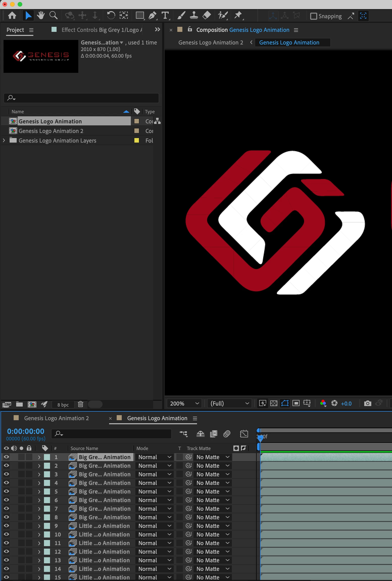Viewport: 392px width, 581px height.
Task: Expand layer 7 properties chevron
Action: pos(39,509)
